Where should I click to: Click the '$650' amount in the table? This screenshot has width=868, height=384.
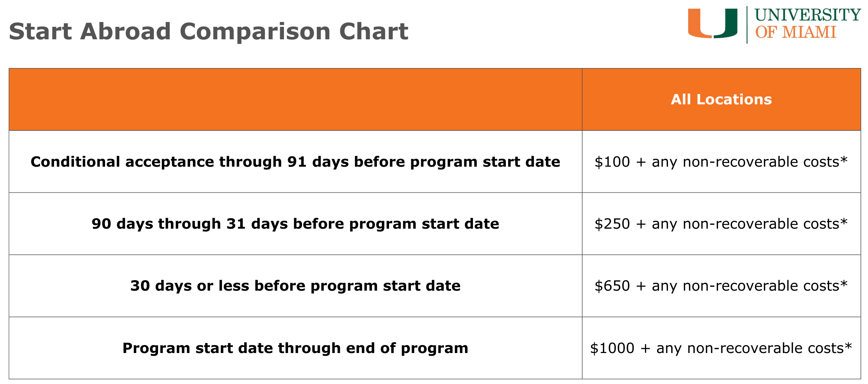tap(612, 286)
